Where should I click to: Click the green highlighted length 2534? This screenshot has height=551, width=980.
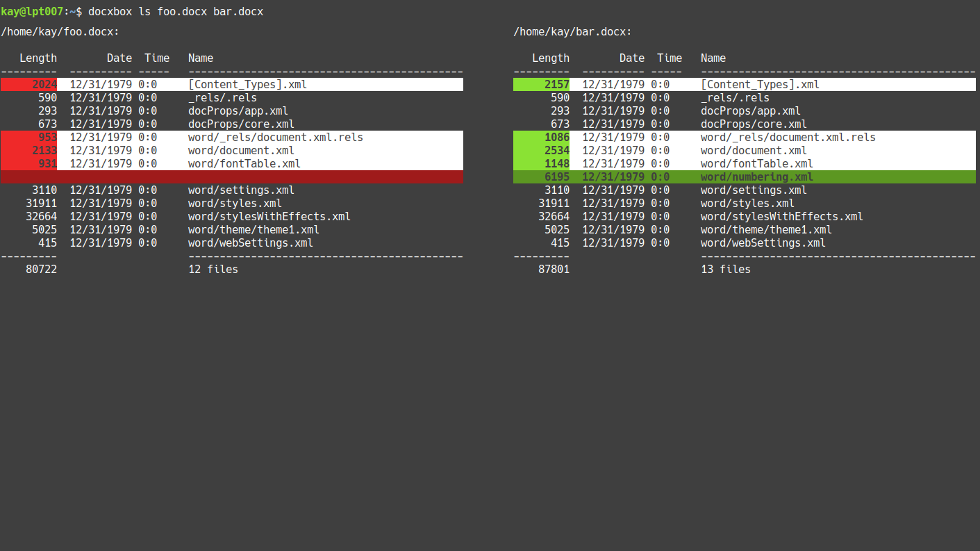pos(557,151)
